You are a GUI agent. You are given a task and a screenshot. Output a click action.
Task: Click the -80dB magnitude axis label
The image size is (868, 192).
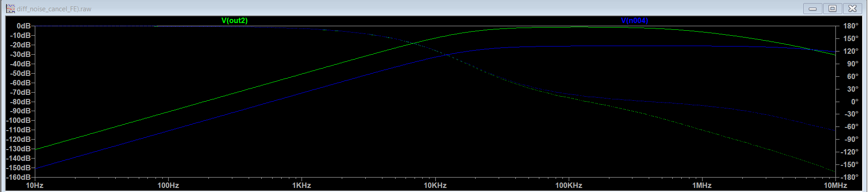pyautogui.click(x=20, y=102)
